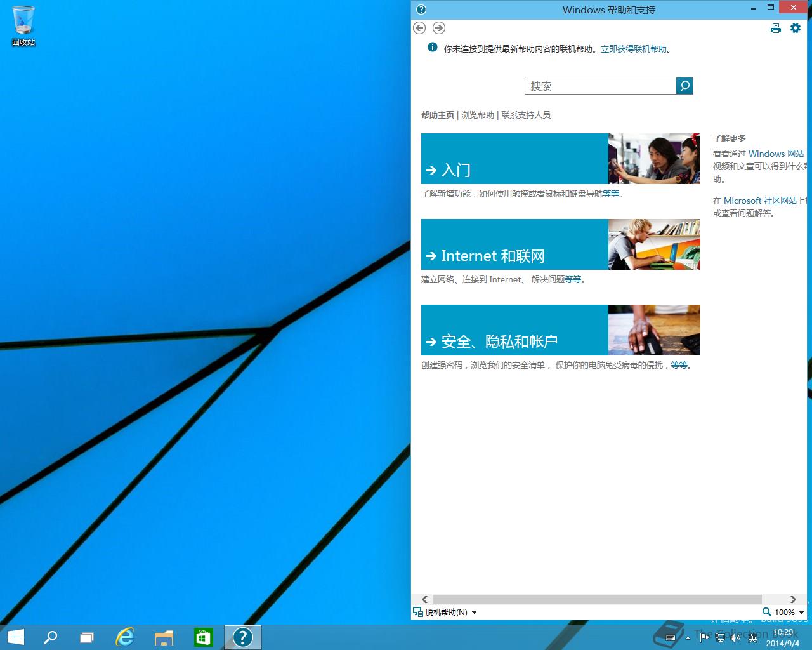Open Windows 网站 link
Image resolution: width=812 pixels, height=650 pixels.
click(x=776, y=154)
